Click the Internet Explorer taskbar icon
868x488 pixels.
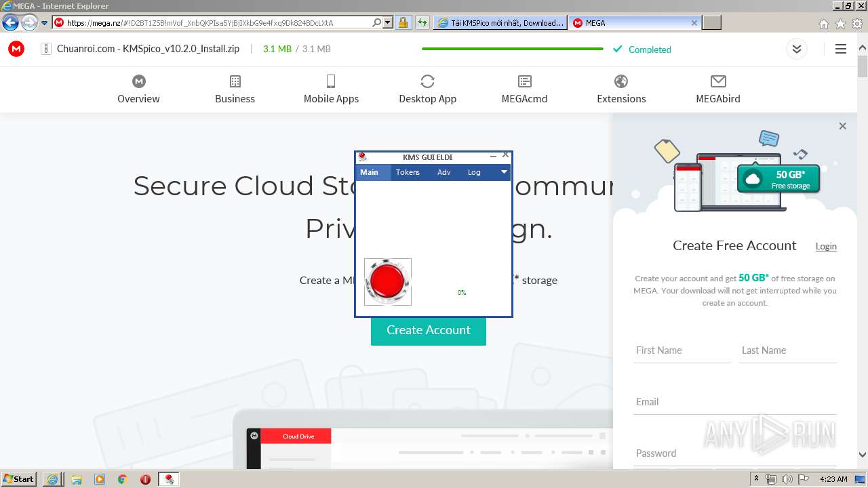[52, 479]
